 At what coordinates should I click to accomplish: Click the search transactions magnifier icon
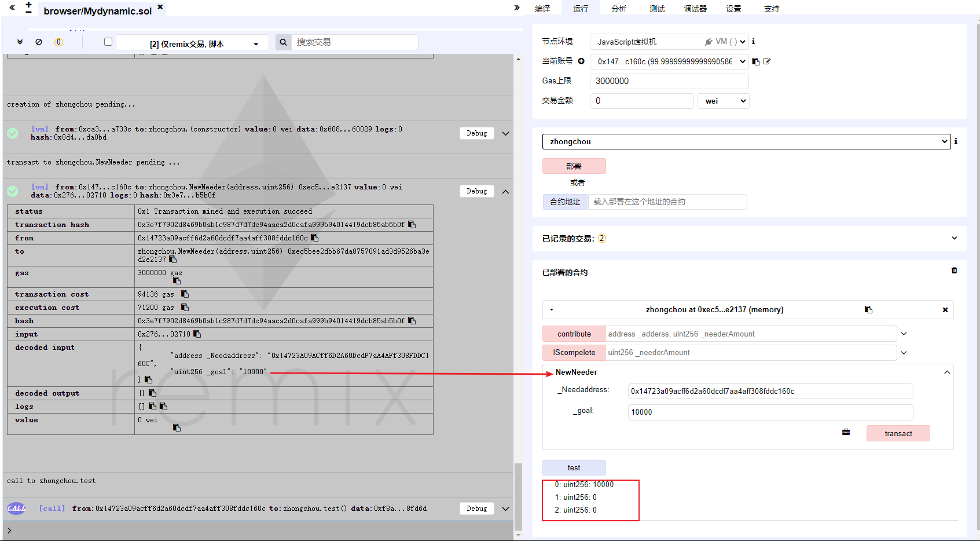pos(283,42)
